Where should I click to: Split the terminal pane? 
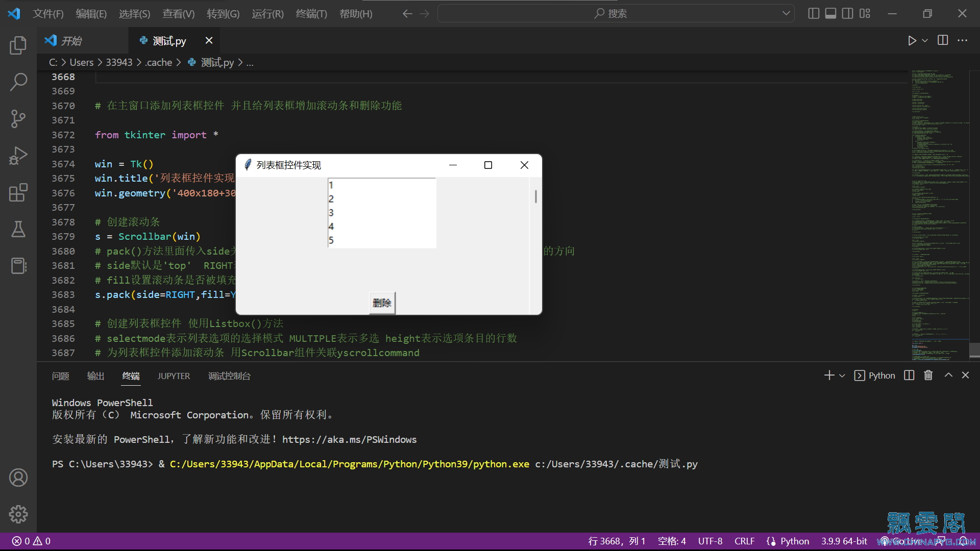click(x=909, y=375)
